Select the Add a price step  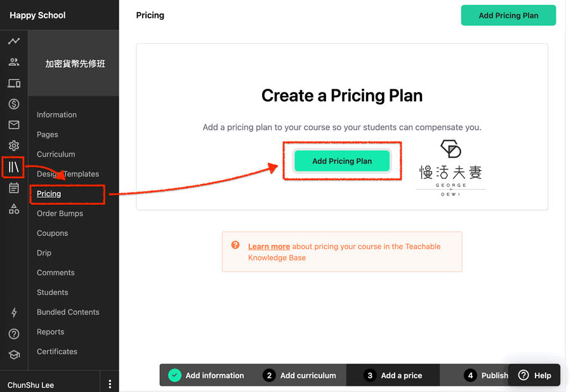tap(393, 376)
